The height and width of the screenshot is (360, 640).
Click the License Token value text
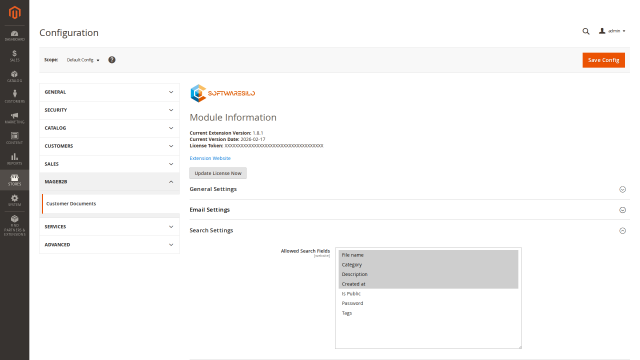point(274,146)
